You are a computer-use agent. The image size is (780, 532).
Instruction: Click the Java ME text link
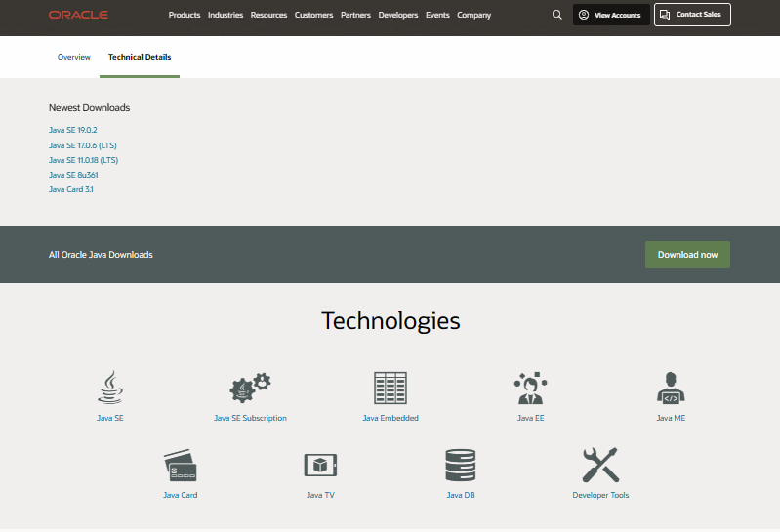(x=671, y=418)
